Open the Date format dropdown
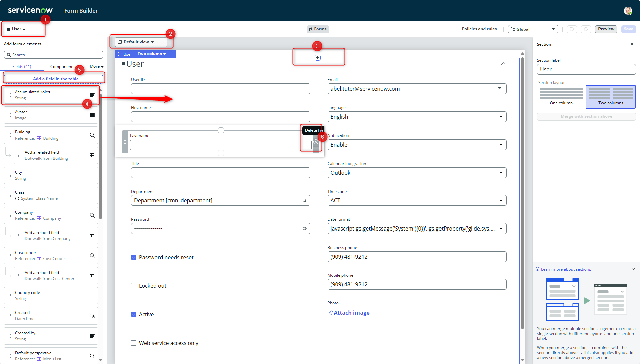The image size is (640, 364). point(417,229)
